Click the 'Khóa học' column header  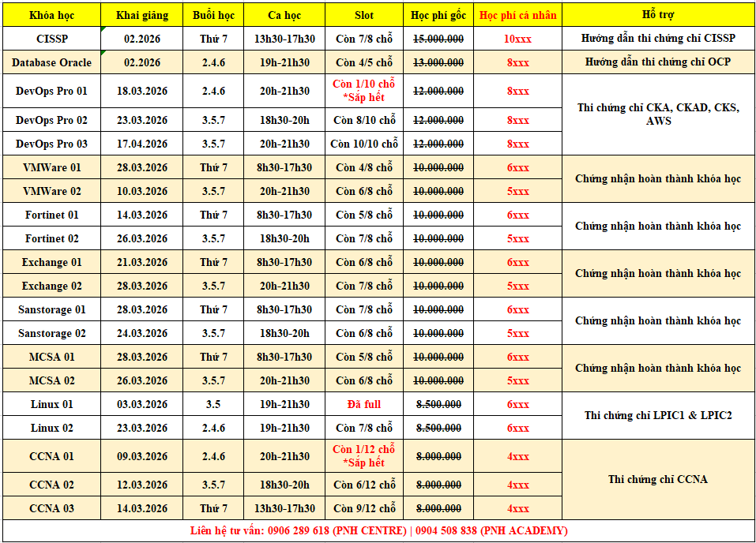[51, 15]
